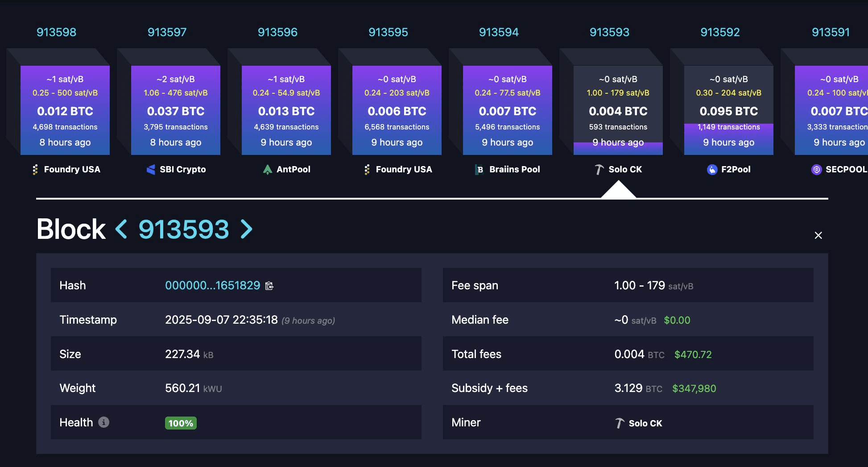868x467 pixels.
Task: Click median fee $0.00 value
Action: 677,320
